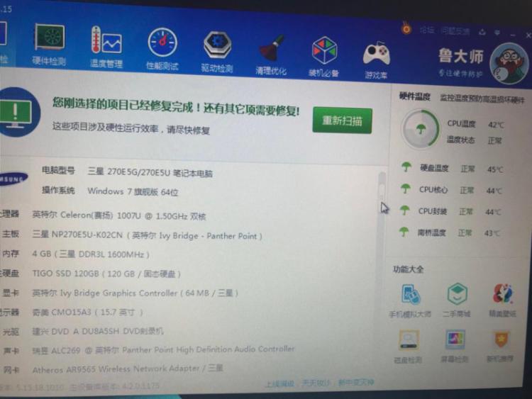Open 游戏库 game library tab
Image resolution: width=532 pixels, height=399 pixels.
[376, 60]
